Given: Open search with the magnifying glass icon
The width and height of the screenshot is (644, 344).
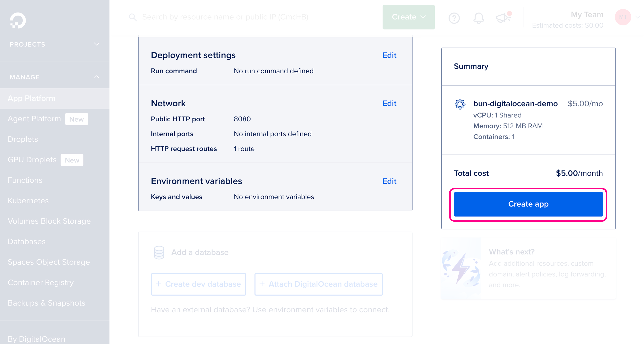Looking at the screenshot, I should (x=133, y=17).
